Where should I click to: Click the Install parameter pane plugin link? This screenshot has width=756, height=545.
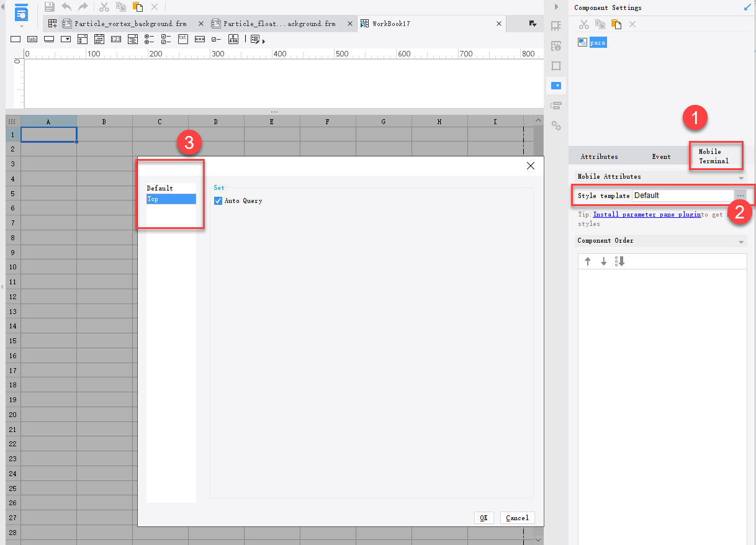(x=647, y=214)
